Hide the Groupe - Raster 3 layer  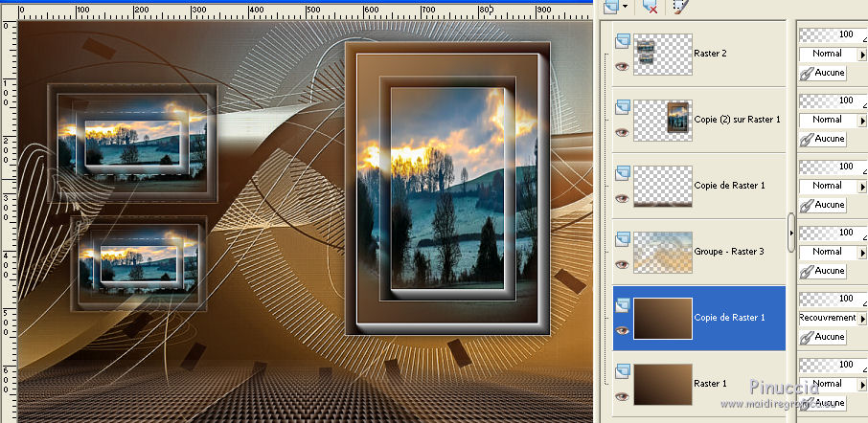[x=622, y=265]
